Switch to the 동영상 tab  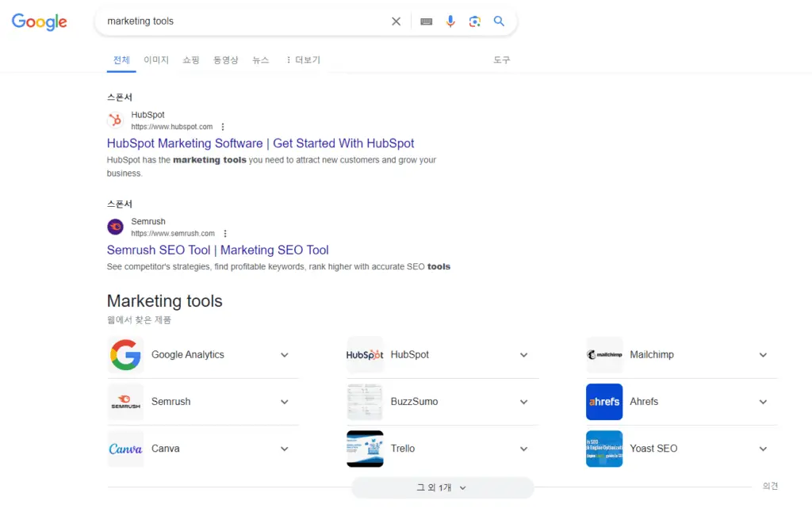(x=226, y=60)
